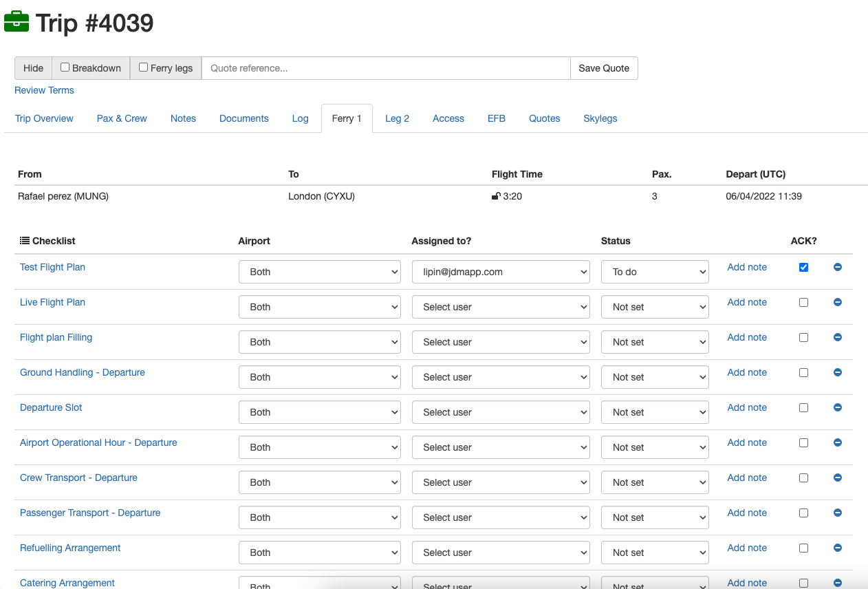The height and width of the screenshot is (589, 868).
Task: Focus the Quote reference input field
Action: click(385, 68)
